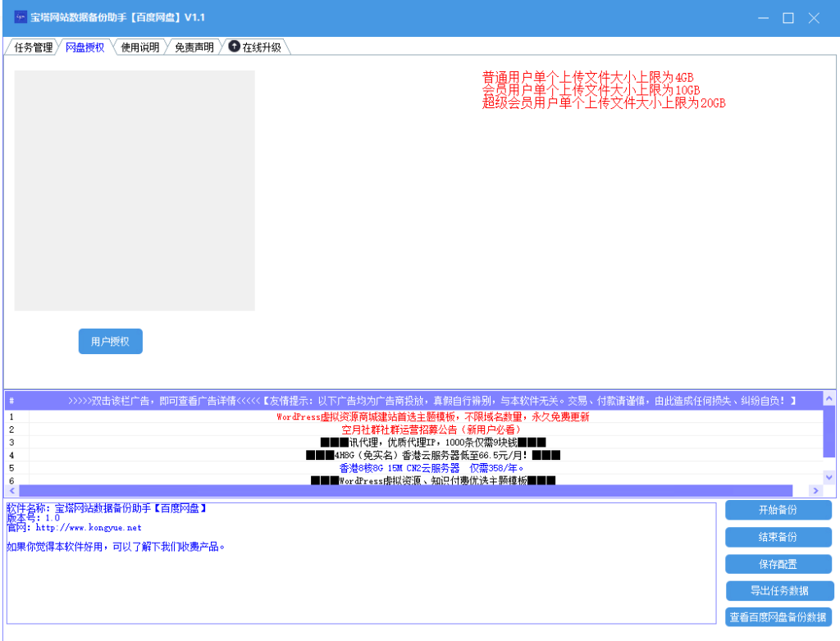Open the 任务管理 tab
Screen dimensions: 840x641
[33, 47]
